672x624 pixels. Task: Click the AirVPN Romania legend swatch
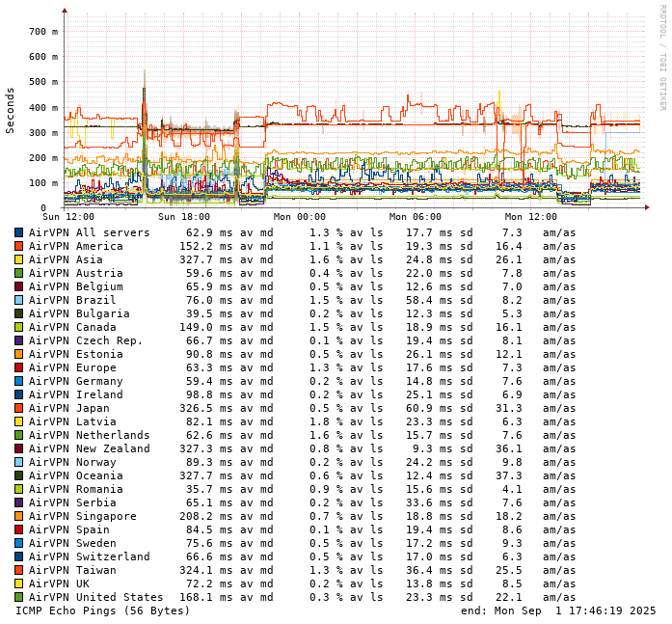[19, 489]
